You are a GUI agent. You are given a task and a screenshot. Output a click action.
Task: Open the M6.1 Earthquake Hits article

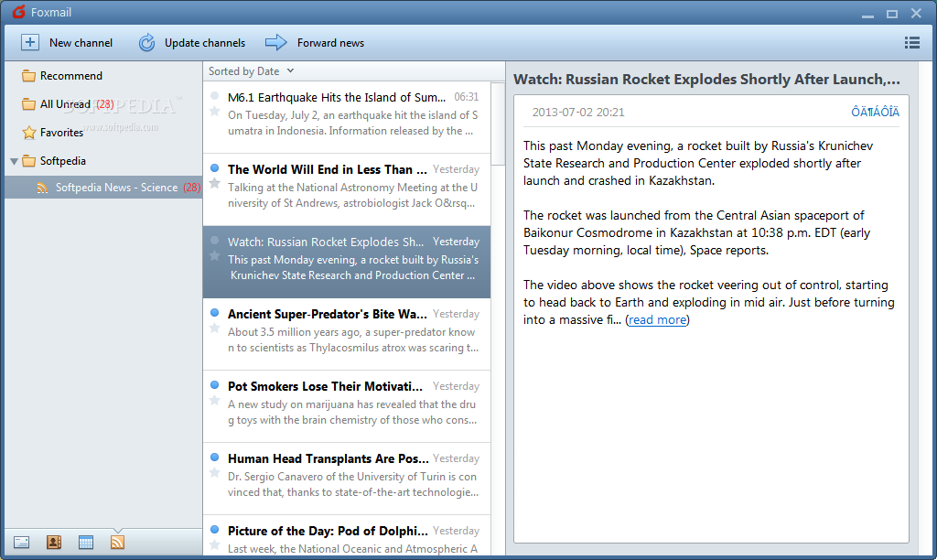(x=347, y=117)
